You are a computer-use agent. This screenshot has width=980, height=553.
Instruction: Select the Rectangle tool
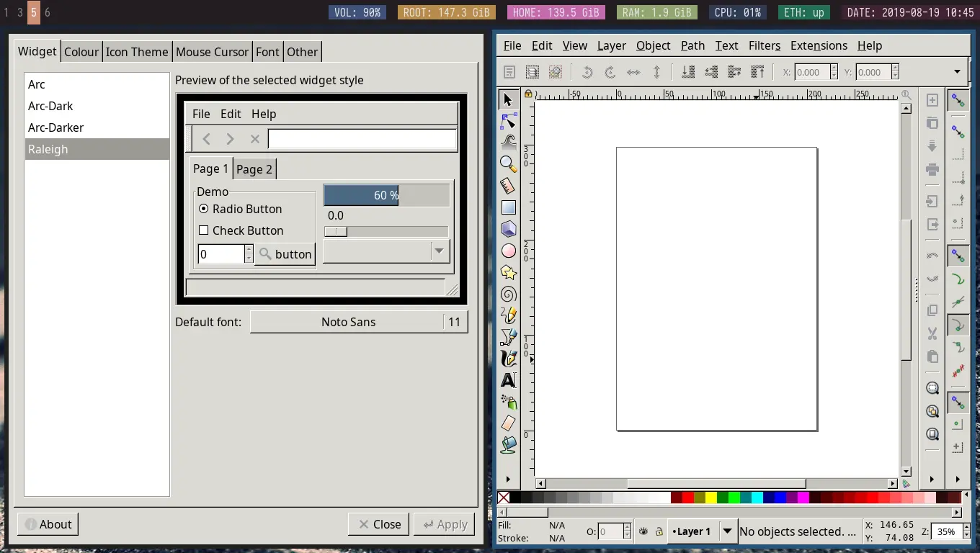coord(509,207)
